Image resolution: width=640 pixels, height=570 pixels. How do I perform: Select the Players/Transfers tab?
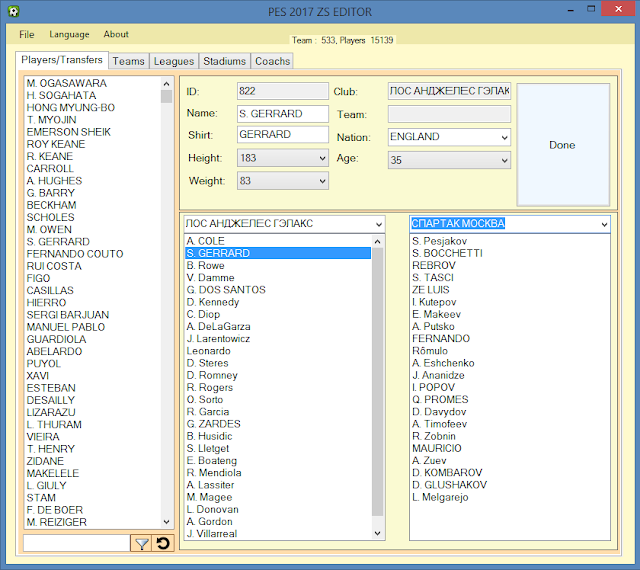click(x=62, y=60)
